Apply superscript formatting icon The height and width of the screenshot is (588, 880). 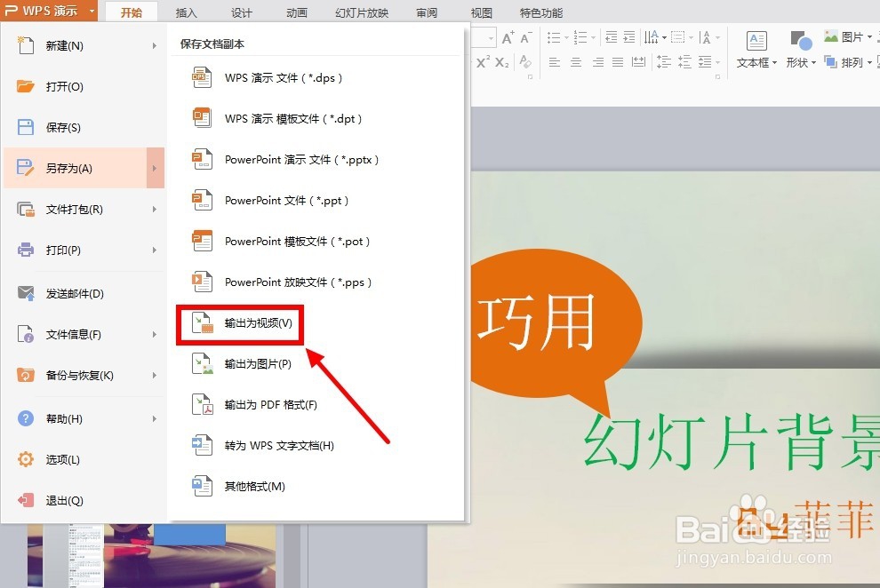point(483,61)
